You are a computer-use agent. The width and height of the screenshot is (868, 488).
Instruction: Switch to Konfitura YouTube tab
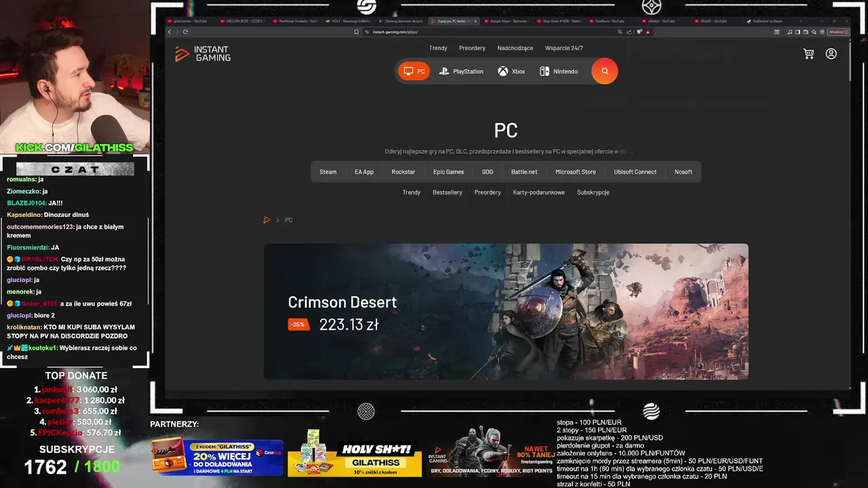[x=612, y=21]
